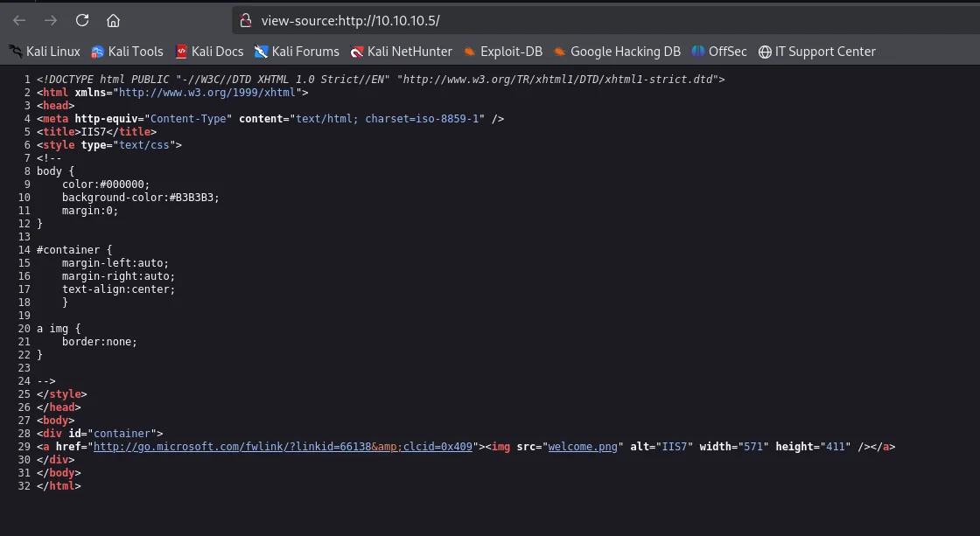Click the margin:0 line
980x536 pixels.
tap(90, 211)
